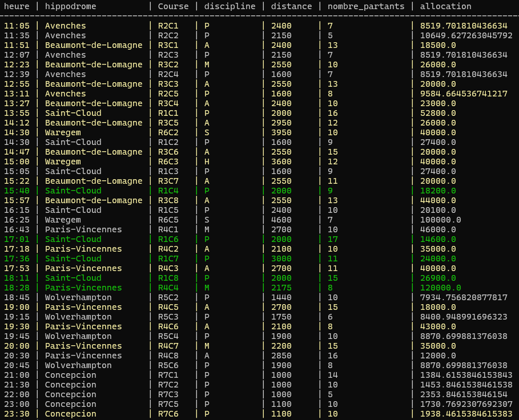Select green course code R1C6
519x420 pixels.
click(x=168, y=239)
